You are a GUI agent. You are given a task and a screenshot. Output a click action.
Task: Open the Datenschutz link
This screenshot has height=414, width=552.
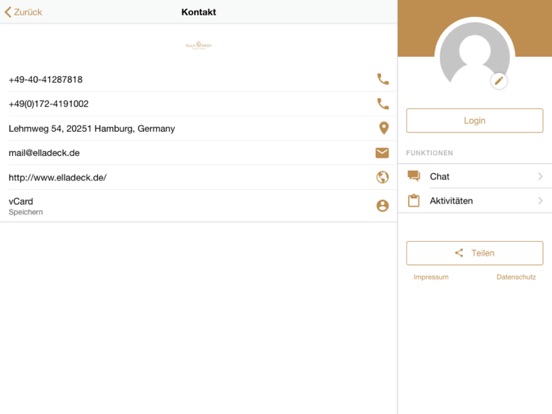click(x=516, y=277)
